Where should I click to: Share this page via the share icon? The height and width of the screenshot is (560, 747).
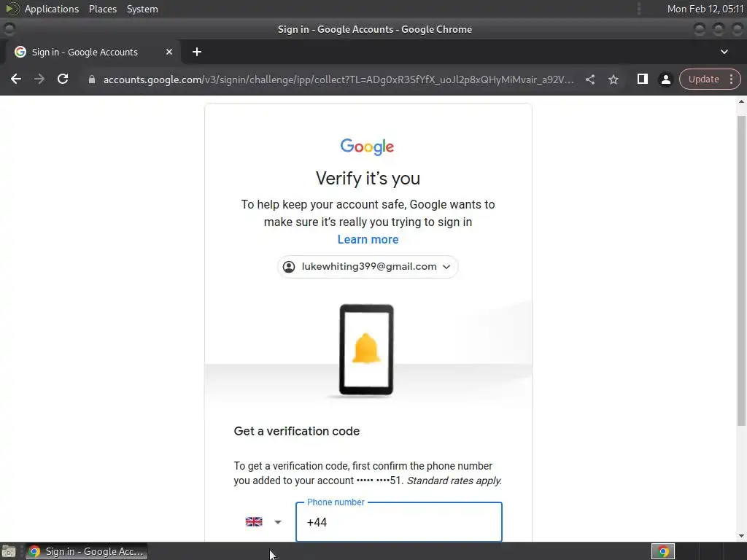point(589,79)
